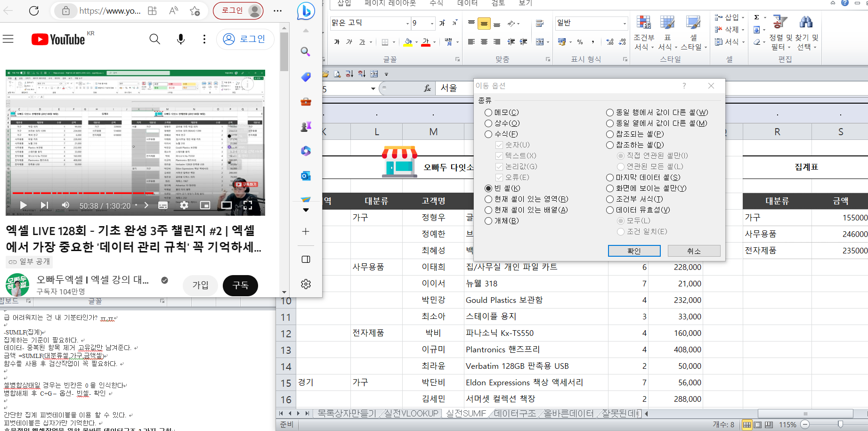Viewport: 868px width, 431px height.
Task: Expand quick access toolbar customize arrow
Action: point(386,74)
